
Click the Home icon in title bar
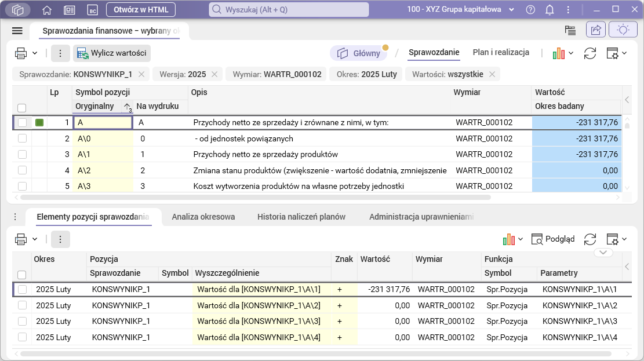pyautogui.click(x=47, y=10)
